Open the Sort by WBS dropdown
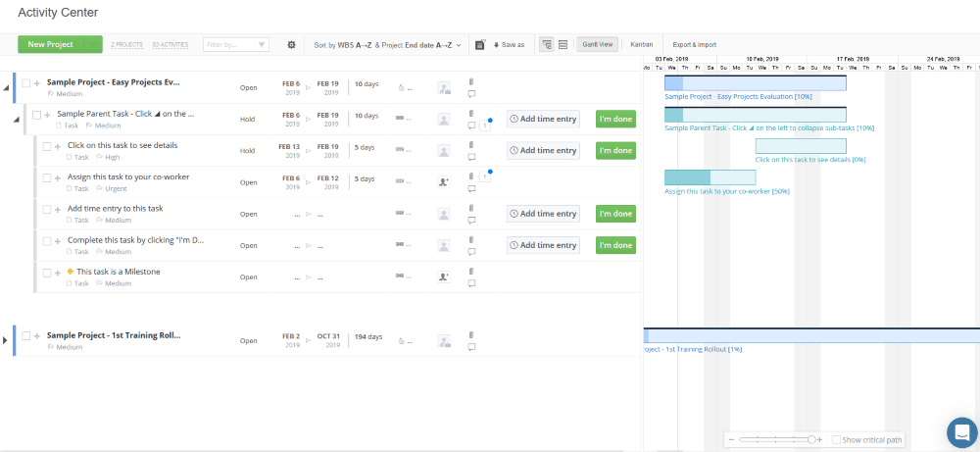 387,45
